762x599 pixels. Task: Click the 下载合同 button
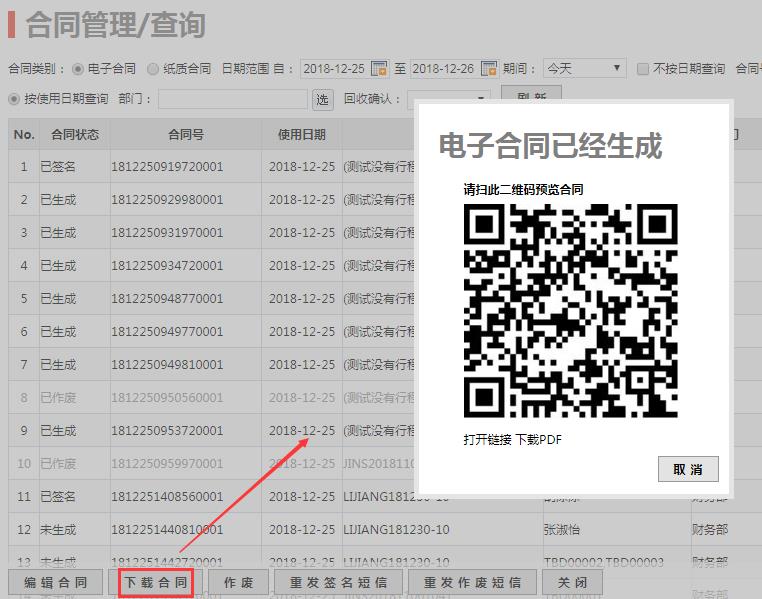(156, 582)
